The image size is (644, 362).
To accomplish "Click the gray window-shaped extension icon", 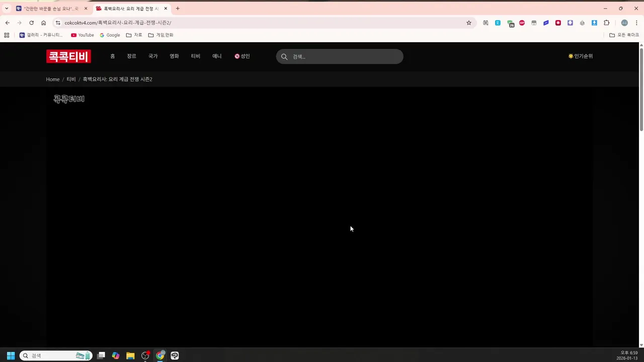I will (534, 23).
